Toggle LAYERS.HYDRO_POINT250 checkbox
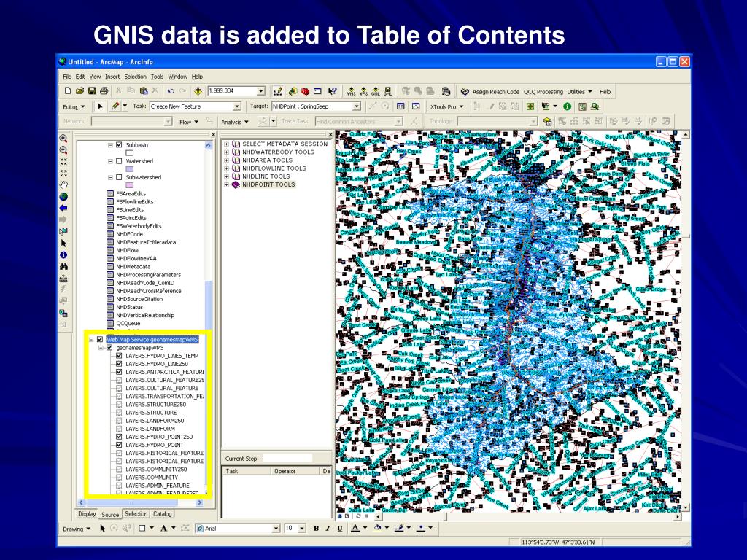This screenshot has height=560, width=747. click(119, 437)
